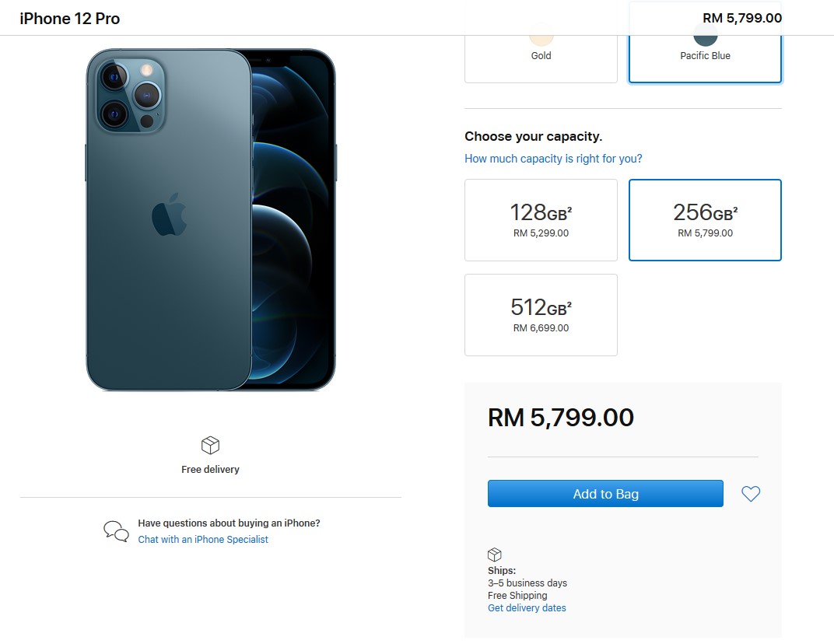Screen dimensions: 834x644
Task: Click the iPhone 12 Pro header title
Action: pos(70,19)
